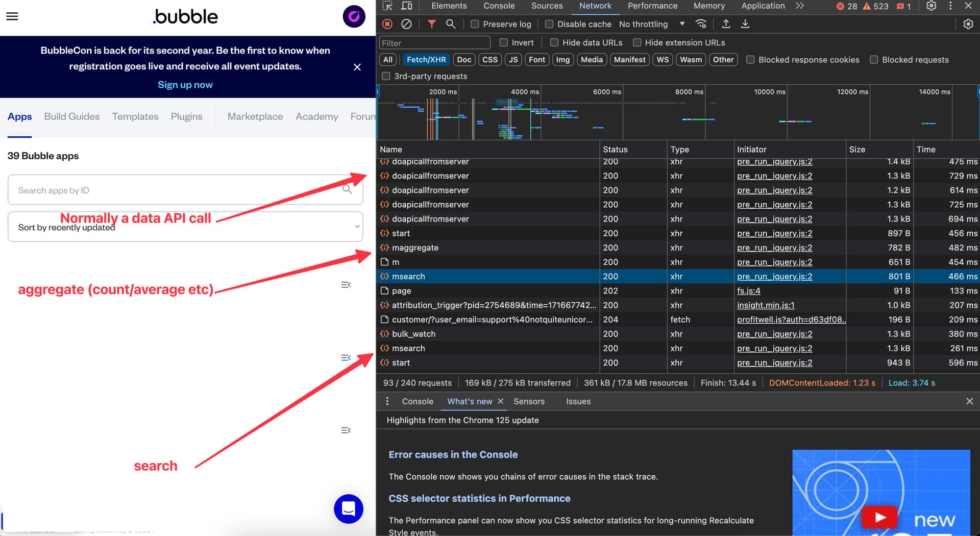Check Blocked requests
980x536 pixels.
[x=874, y=60]
